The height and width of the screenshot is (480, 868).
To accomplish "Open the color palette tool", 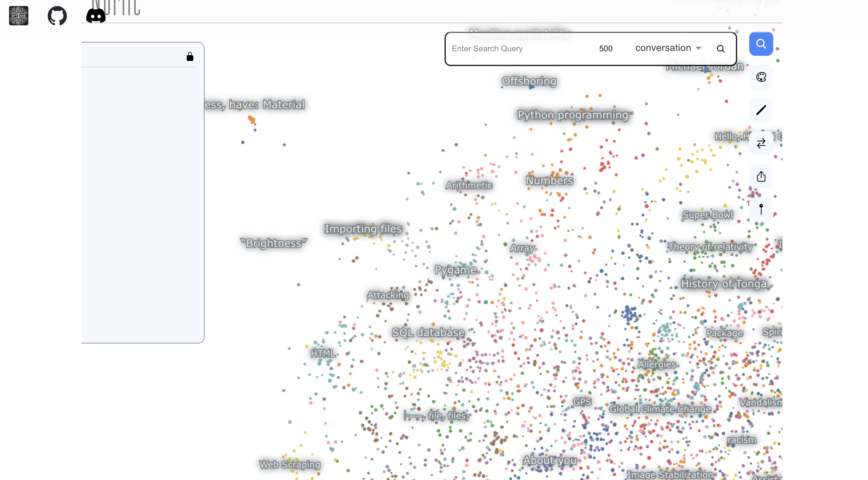I will tap(761, 77).
